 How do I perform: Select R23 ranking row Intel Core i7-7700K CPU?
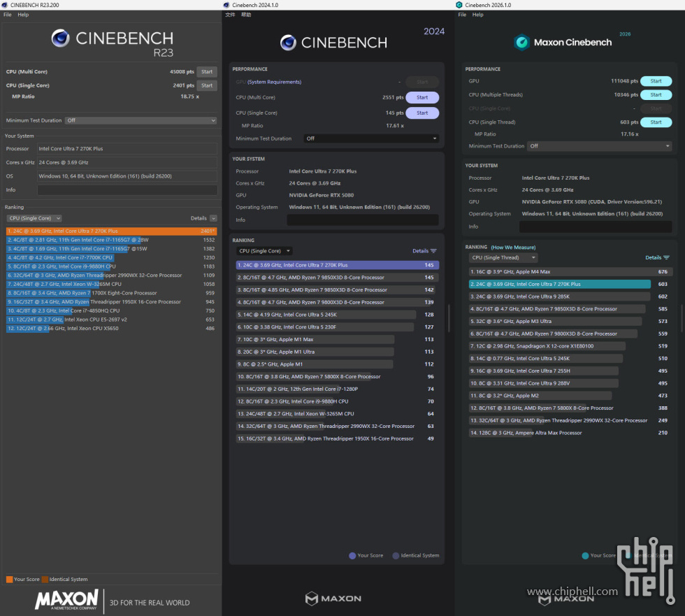click(111, 258)
